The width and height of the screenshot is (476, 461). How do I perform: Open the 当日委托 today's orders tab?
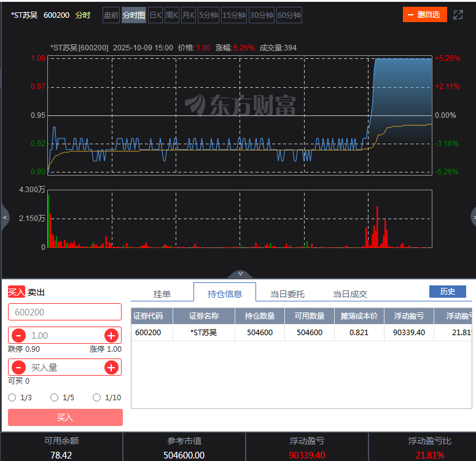(287, 294)
